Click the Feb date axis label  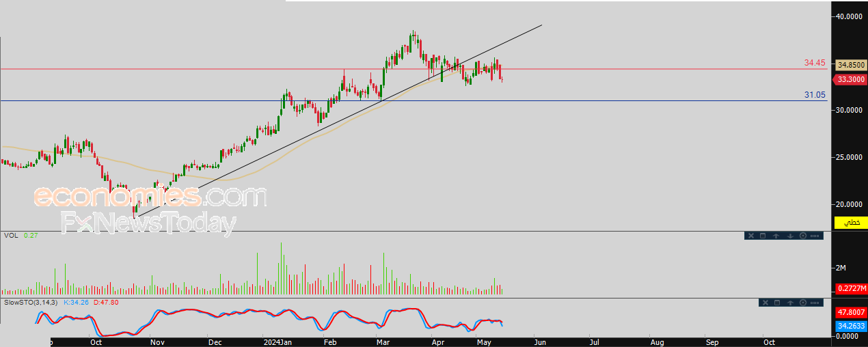pos(330,342)
